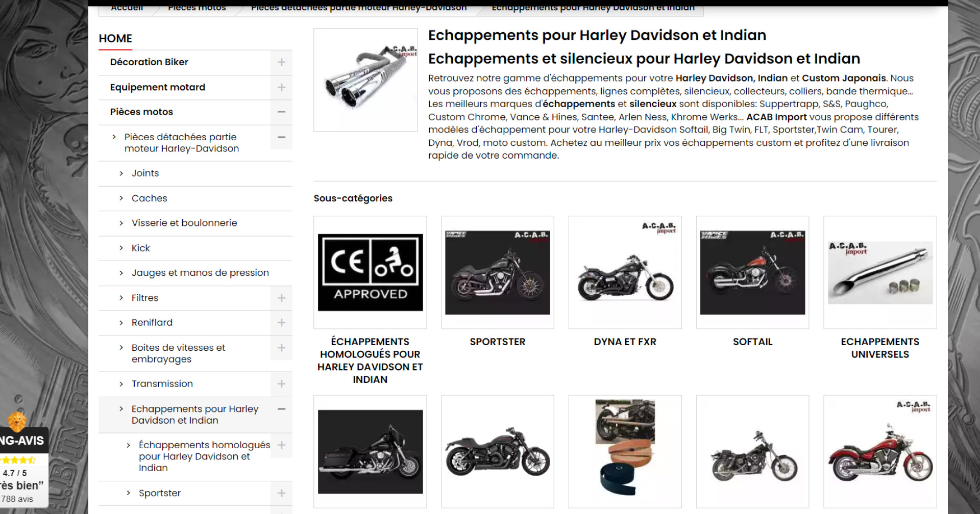Viewport: 980px width, 514px height.
Task: Collapse Echappements pour Harley Davidson et Indian
Action: click(281, 409)
